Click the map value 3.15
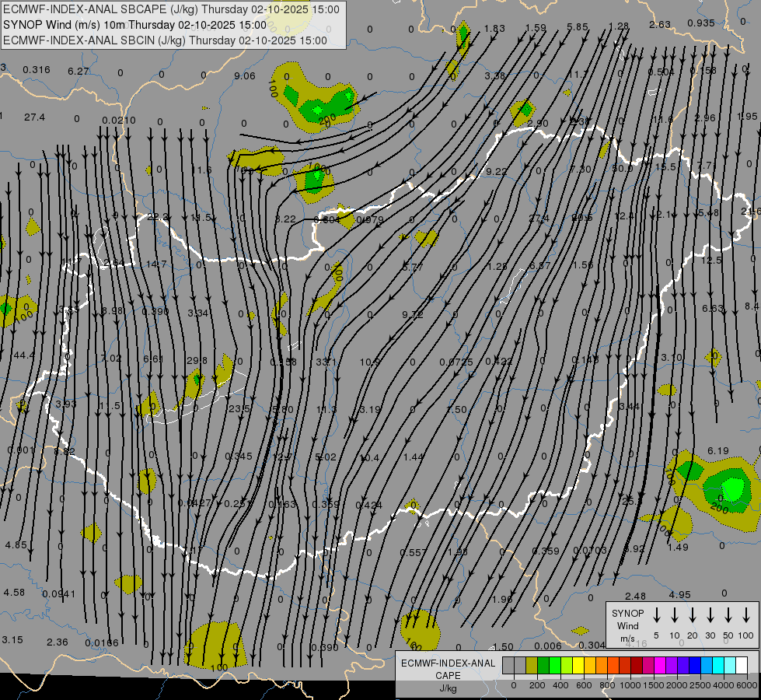Screen dimensions: 761x700 coord(12,639)
